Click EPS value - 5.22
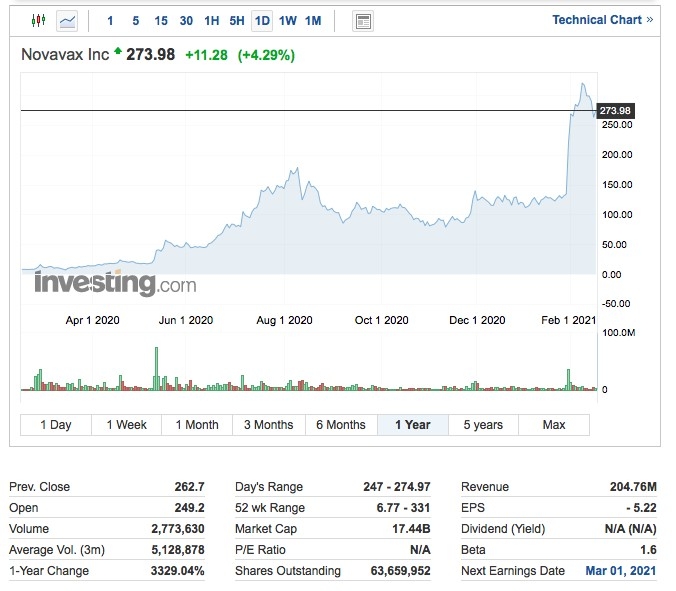 [x=642, y=508]
